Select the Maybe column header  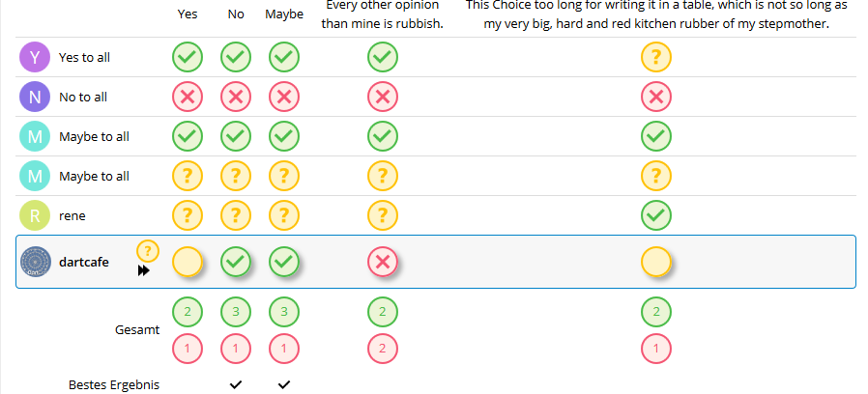click(x=284, y=14)
